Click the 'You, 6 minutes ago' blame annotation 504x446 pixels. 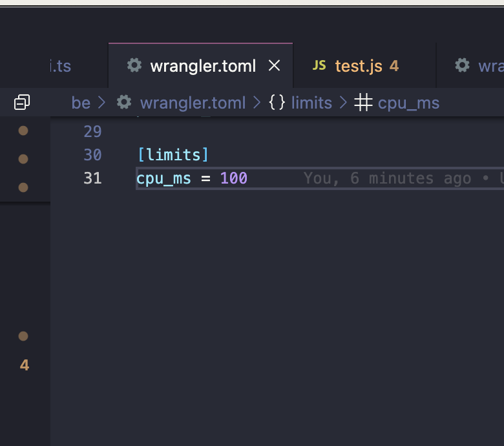(x=387, y=178)
